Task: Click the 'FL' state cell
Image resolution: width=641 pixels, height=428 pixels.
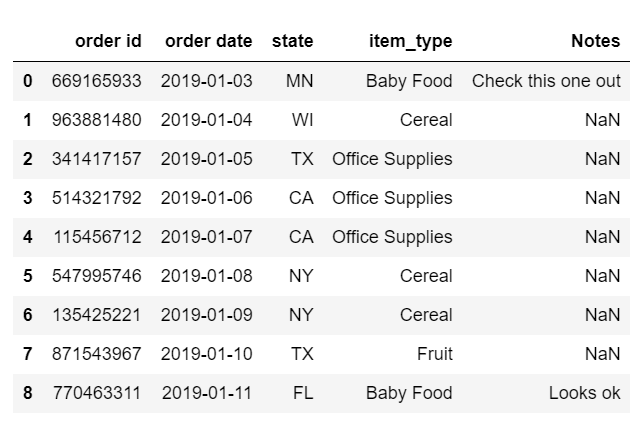Action: (x=303, y=393)
